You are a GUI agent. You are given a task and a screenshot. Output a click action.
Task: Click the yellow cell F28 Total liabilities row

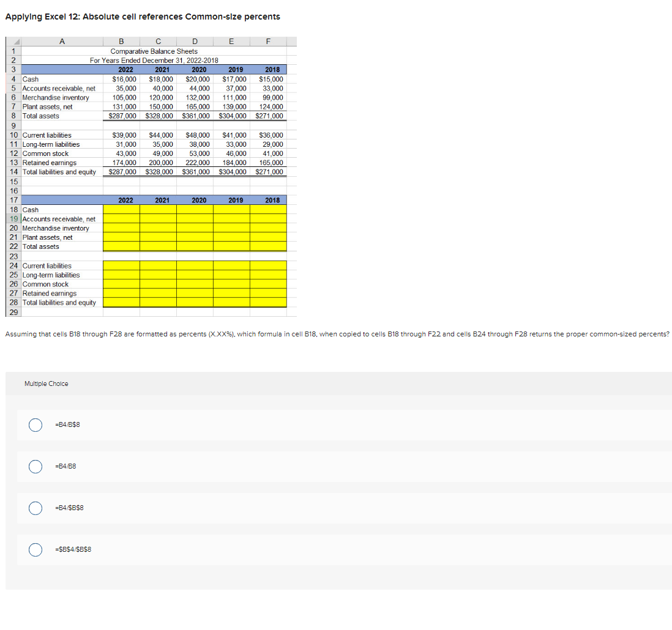click(x=267, y=302)
